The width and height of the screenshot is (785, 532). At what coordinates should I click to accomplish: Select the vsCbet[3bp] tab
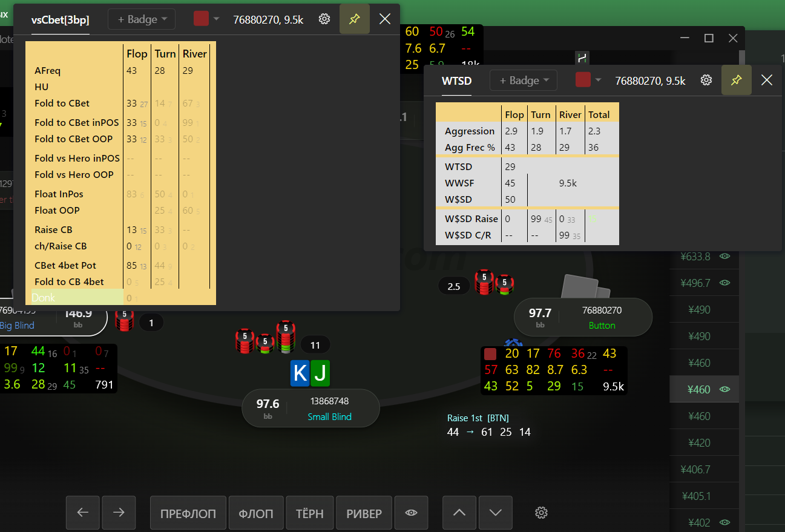point(61,20)
